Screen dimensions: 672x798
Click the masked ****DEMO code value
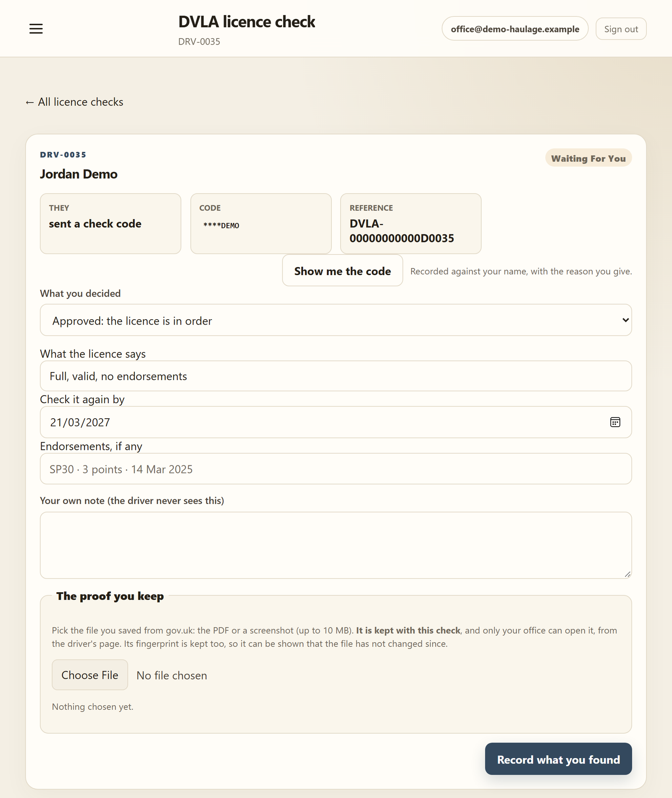click(x=221, y=226)
